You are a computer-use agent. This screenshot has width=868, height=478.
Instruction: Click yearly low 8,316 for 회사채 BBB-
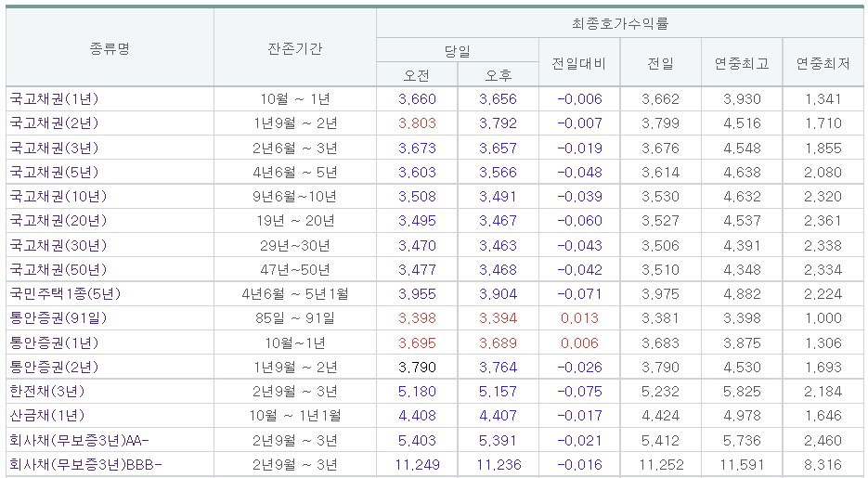point(823,465)
